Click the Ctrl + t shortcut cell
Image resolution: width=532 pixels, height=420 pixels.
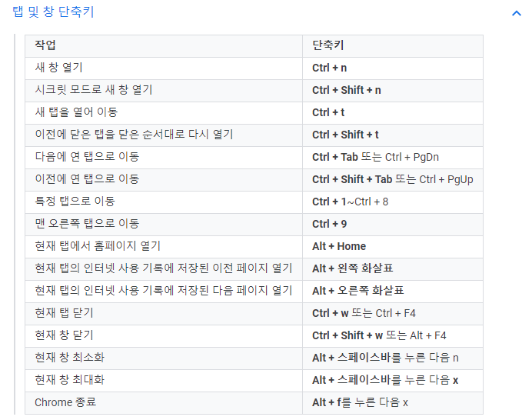pyautogui.click(x=393, y=113)
